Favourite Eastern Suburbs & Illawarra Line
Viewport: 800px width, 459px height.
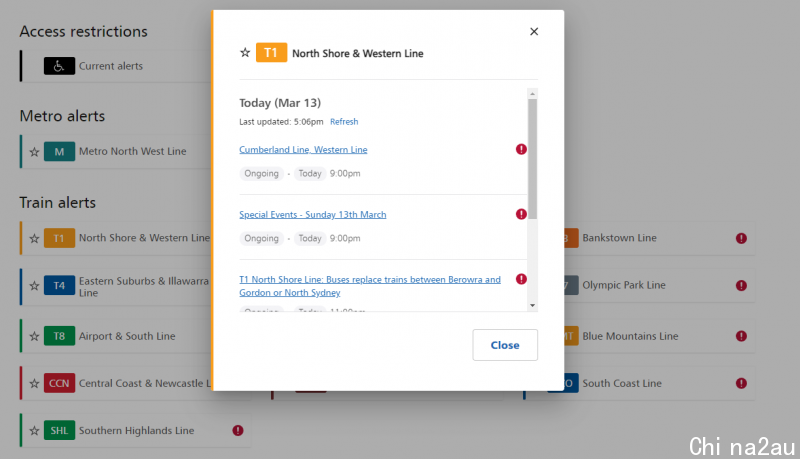(x=34, y=286)
